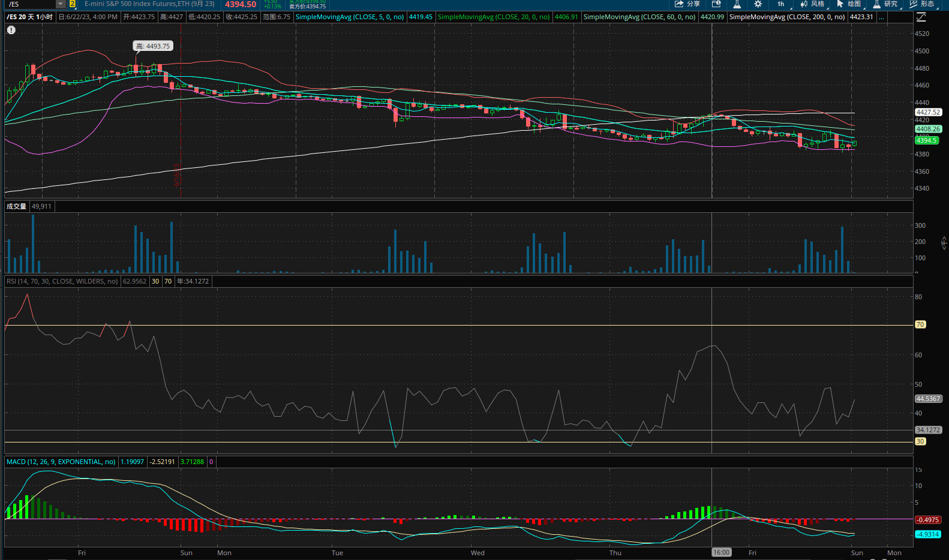
Task: Click the /ES 20 天 1小时 chart label
Action: (x=30, y=17)
